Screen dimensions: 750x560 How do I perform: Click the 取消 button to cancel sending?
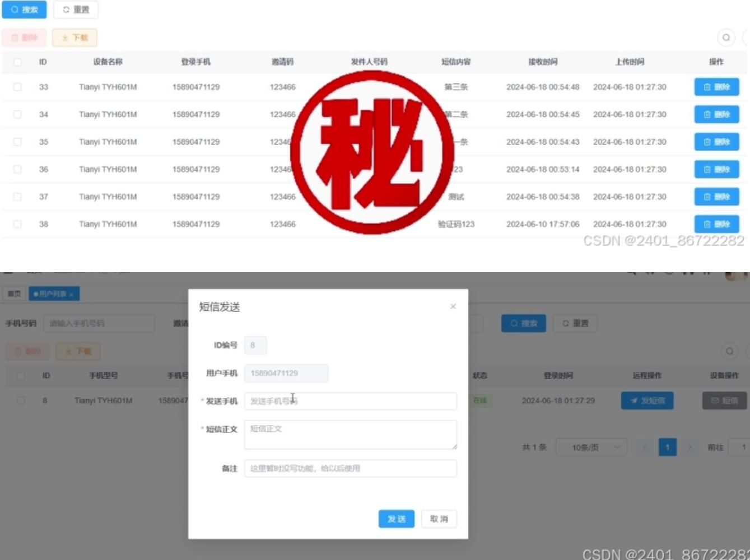tap(439, 519)
